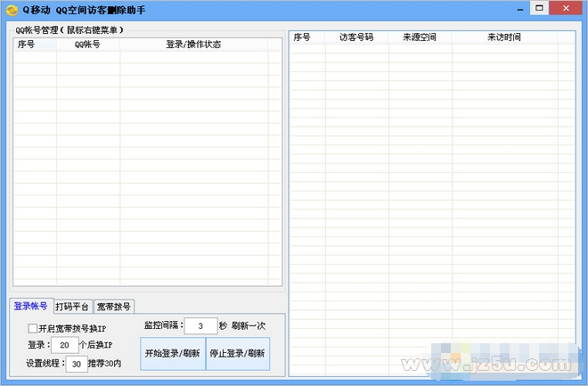588x386 pixels.
Task: Click the QQ帐号管理(鼠标右键菜单) group label
Action: (69, 30)
